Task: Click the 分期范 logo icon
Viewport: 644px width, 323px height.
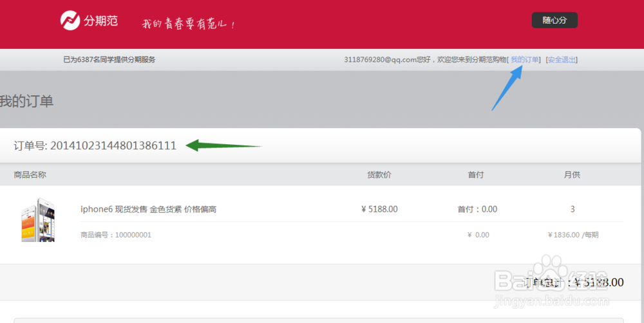Action: (70, 20)
